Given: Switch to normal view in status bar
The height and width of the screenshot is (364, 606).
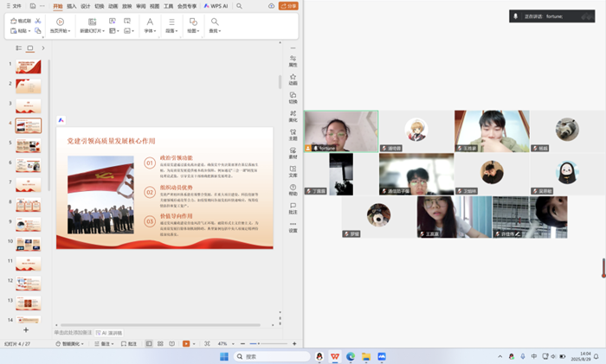Looking at the screenshot, I should click(x=149, y=343).
